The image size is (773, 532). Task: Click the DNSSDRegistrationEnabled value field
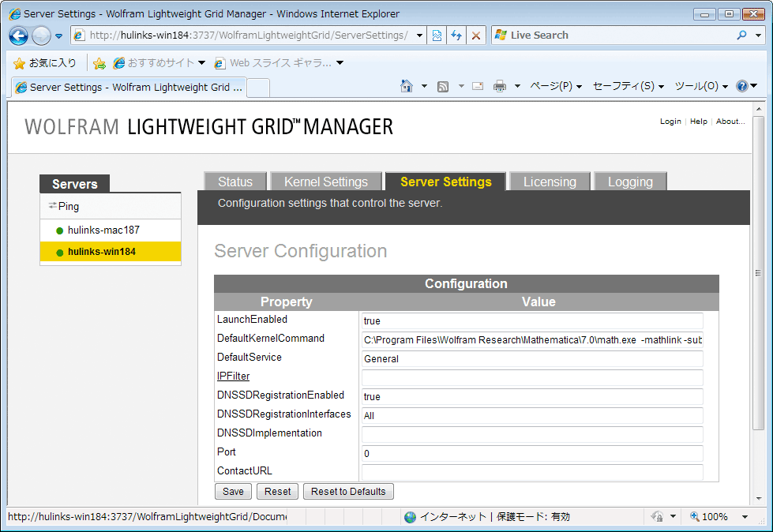[532, 396]
